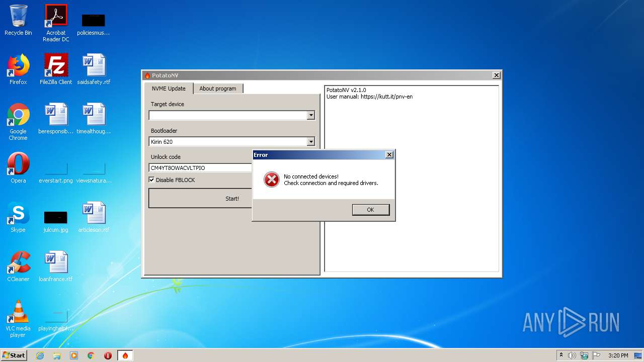
Task: Select saidsafety.rtf desktop file
Action: [94, 69]
